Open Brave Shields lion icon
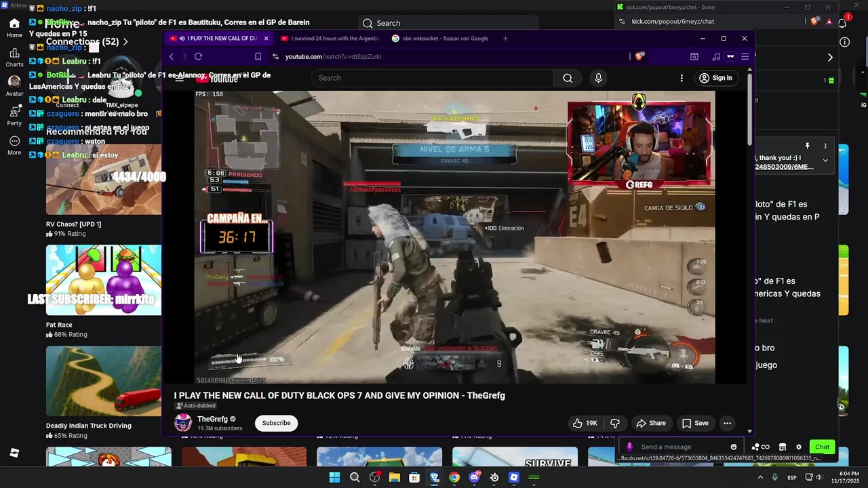Screen dimensions: 868x488 coord(639,57)
